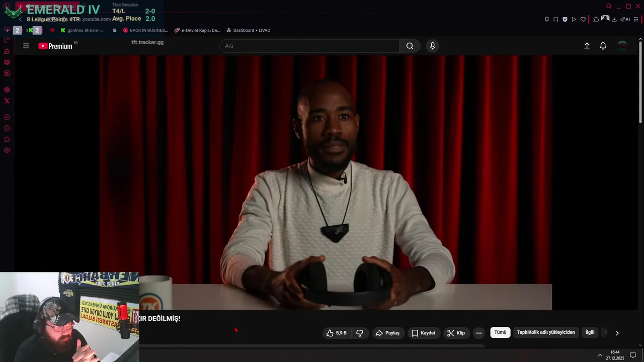Open the S bookmark in bookmarks bar
Viewport: 644px width, 362px height.
point(115,30)
